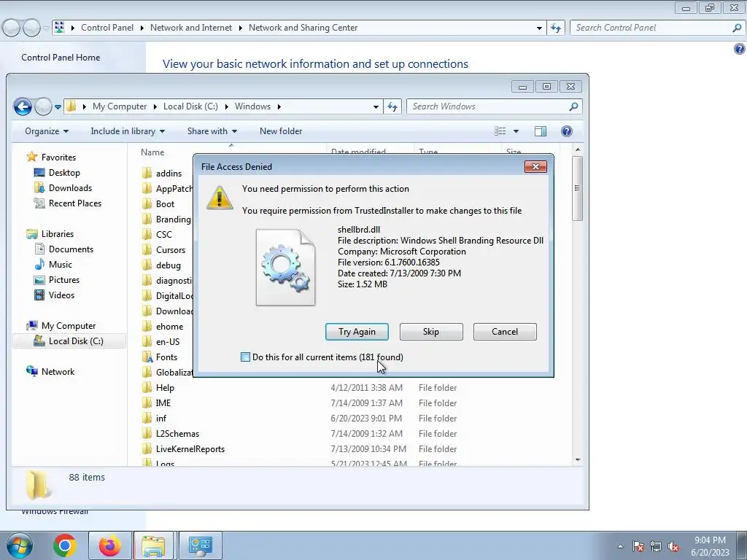Image resolution: width=747 pixels, height=560 pixels.
Task: Launch Google Chrome from taskbar
Action: [65, 545]
